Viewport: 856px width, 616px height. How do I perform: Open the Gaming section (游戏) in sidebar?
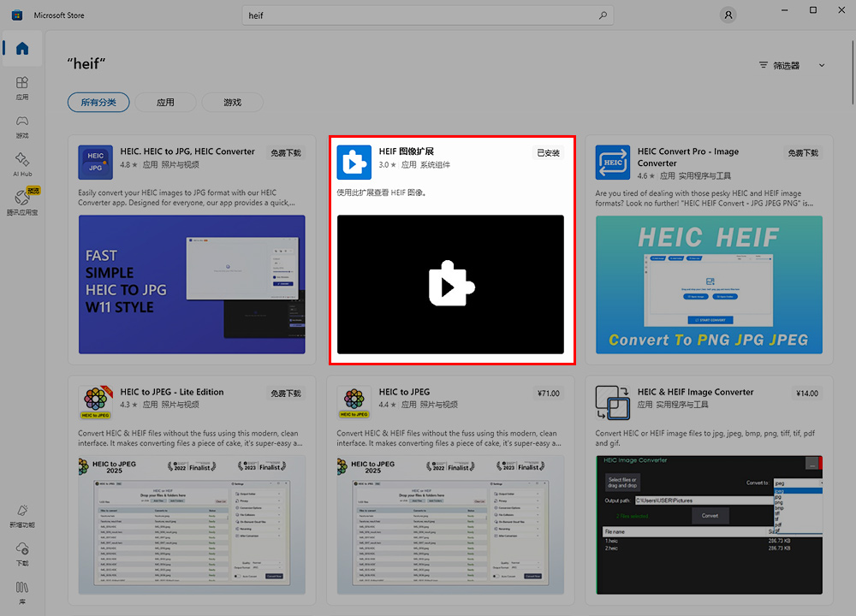coord(22,127)
